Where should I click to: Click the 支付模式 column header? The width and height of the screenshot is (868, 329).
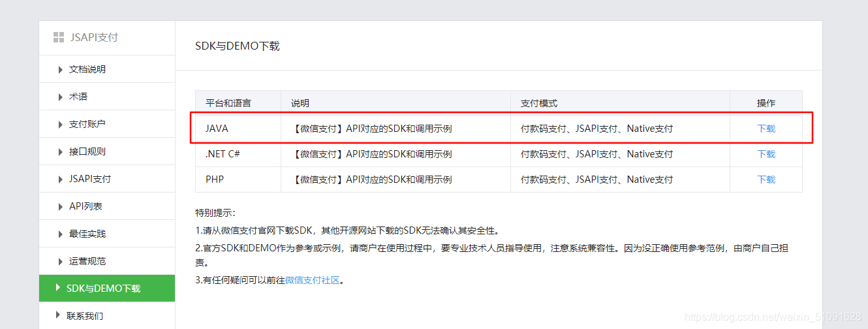pos(621,103)
